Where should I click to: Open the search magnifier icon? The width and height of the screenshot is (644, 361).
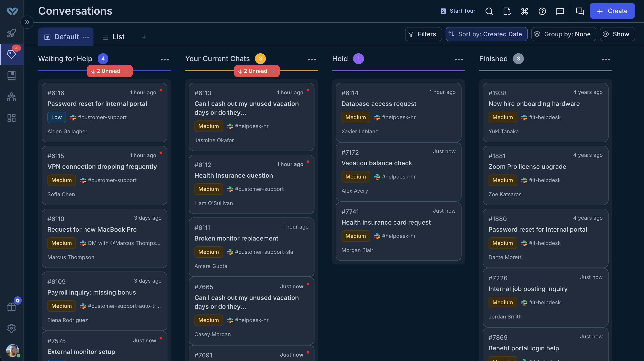pyautogui.click(x=489, y=11)
